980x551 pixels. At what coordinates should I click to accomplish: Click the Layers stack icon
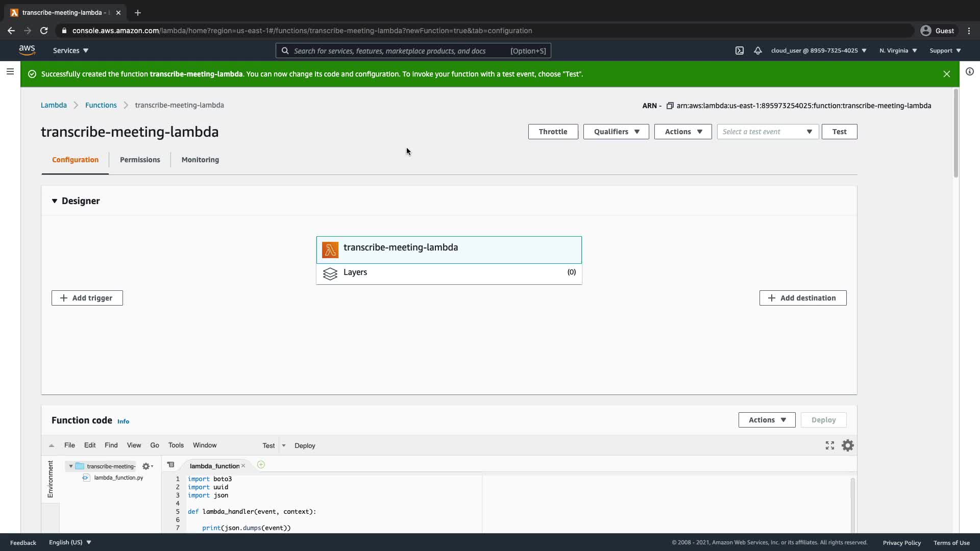pos(330,273)
